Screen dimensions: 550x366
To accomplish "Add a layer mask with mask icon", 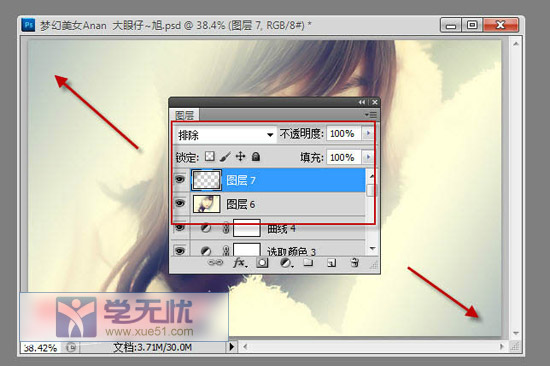I will coord(262,263).
